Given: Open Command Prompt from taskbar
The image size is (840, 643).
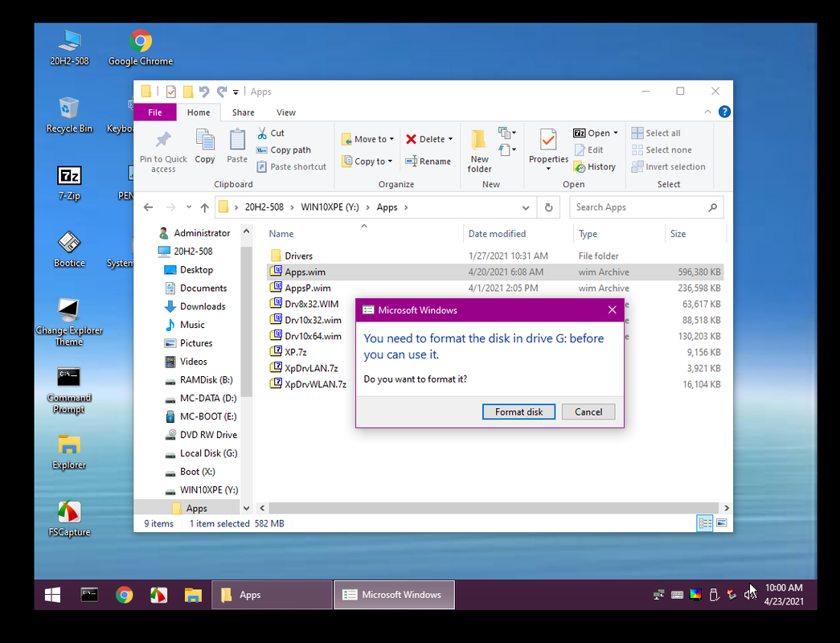Looking at the screenshot, I should point(89,595).
